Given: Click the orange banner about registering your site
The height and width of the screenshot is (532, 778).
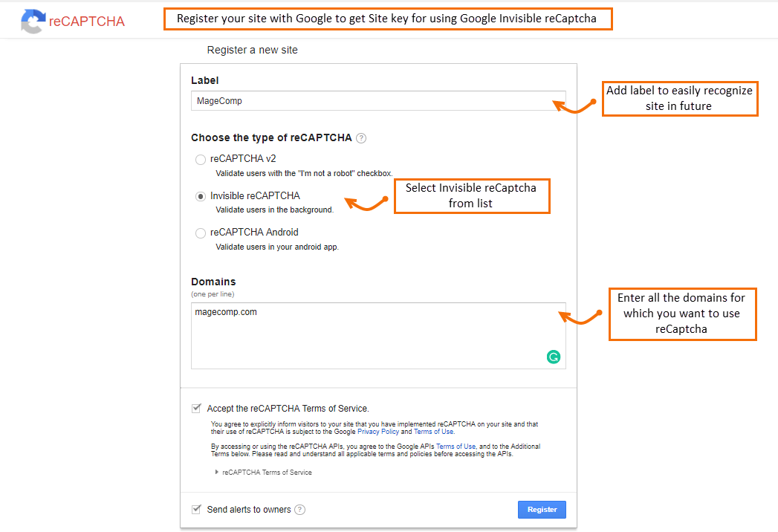Looking at the screenshot, I should (x=388, y=18).
